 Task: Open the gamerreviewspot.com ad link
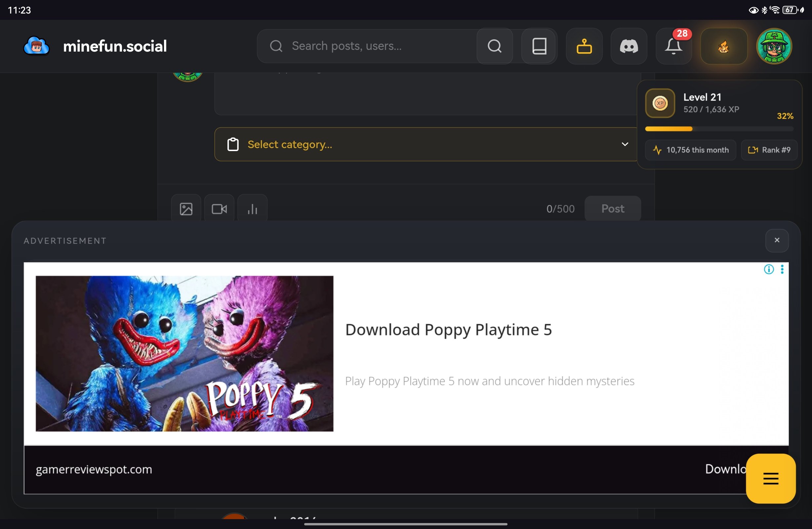(94, 469)
